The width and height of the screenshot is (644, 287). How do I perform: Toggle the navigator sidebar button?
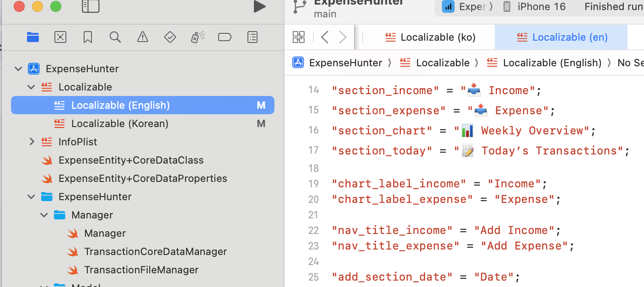pos(91,6)
